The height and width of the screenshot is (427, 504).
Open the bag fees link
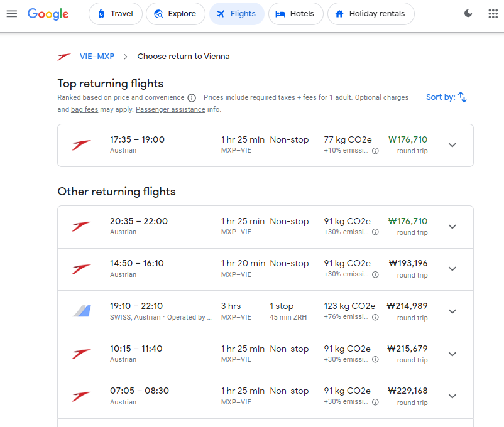[85, 109]
